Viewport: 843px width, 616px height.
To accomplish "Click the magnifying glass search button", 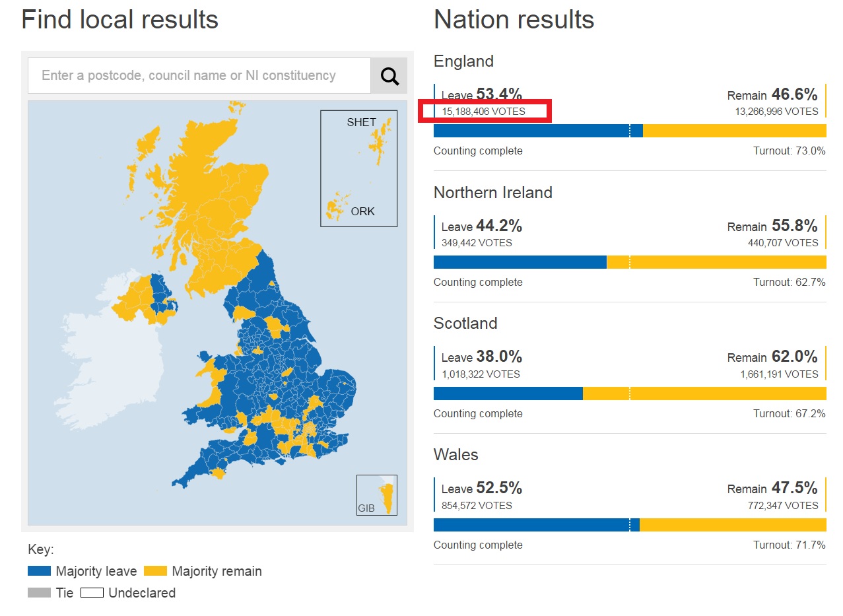I will click(389, 76).
